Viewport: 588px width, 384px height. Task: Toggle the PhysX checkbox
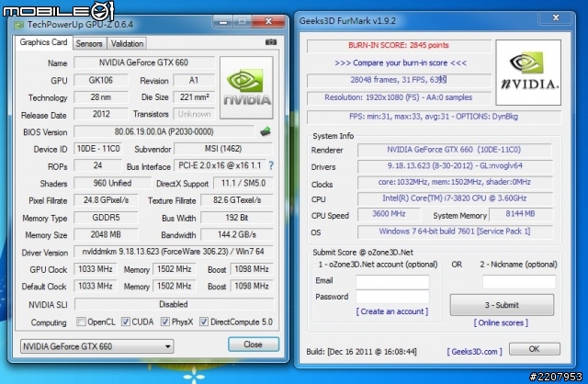point(165,322)
